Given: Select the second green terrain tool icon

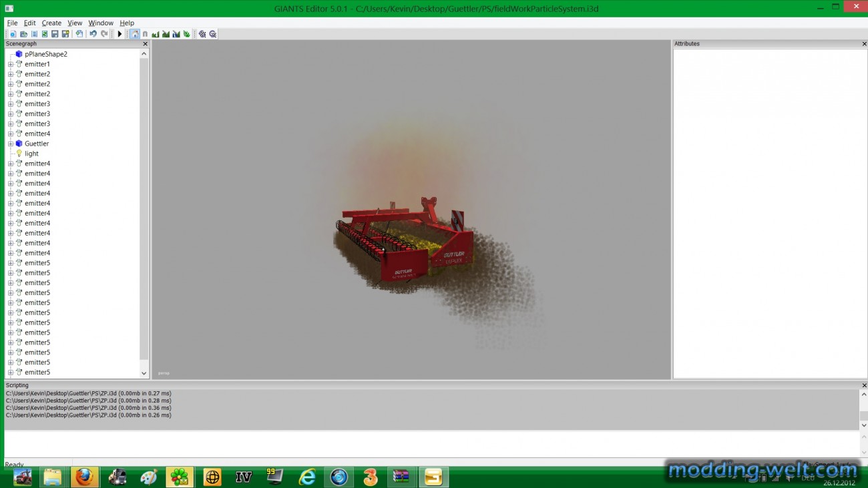Looking at the screenshot, I should point(166,34).
